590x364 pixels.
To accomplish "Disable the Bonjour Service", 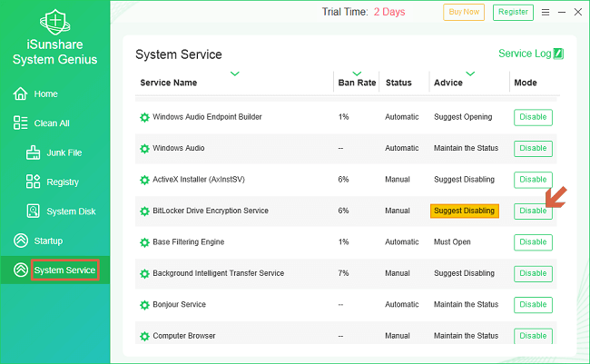I will pyautogui.click(x=533, y=305).
